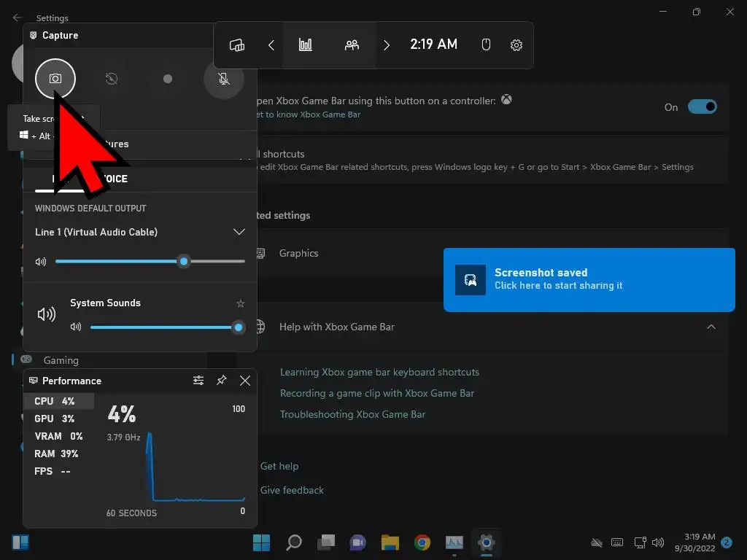Open Performance widget options icon
The width and height of the screenshot is (747, 560).
(x=198, y=380)
